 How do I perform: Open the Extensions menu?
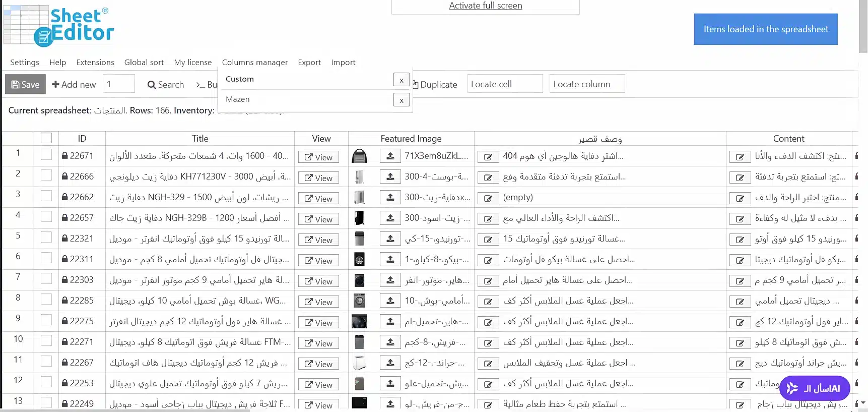click(x=95, y=63)
